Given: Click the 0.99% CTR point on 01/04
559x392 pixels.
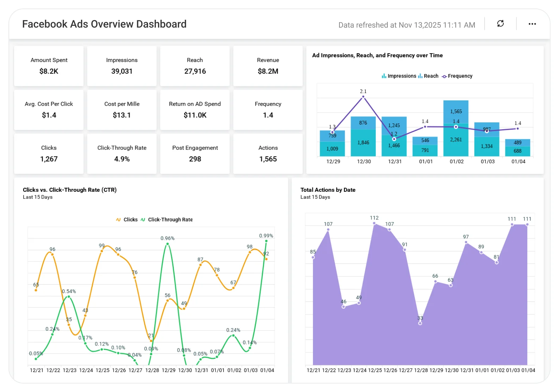Looking at the screenshot, I should pyautogui.click(x=266, y=241).
